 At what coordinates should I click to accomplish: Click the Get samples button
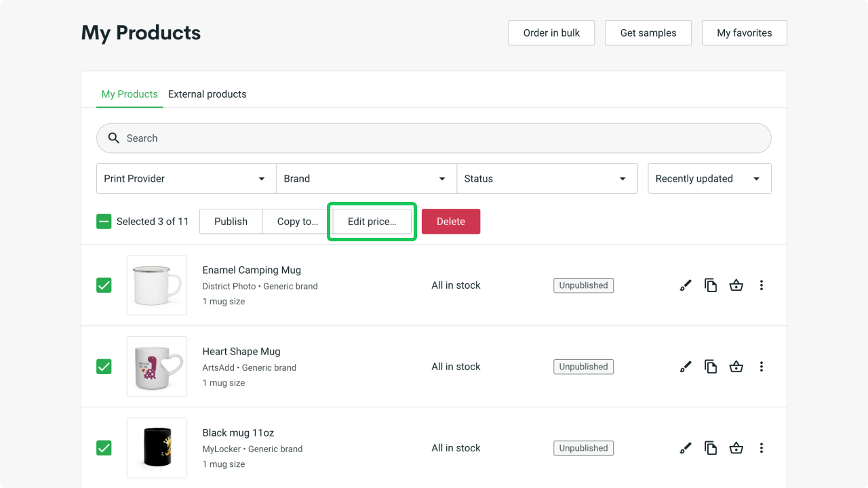(x=648, y=33)
